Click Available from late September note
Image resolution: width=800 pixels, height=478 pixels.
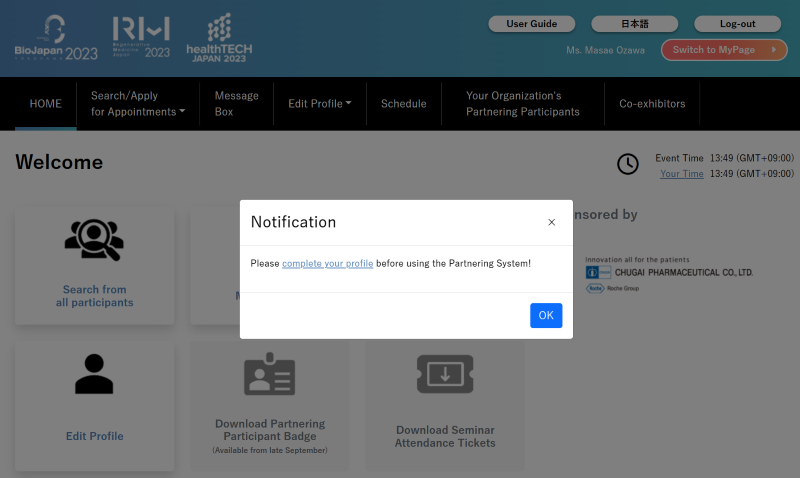270,450
